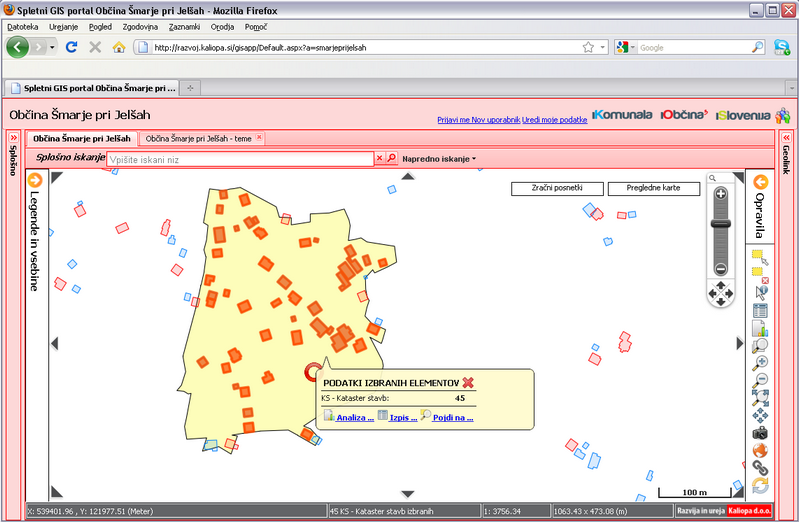Click the map zoom slider handle
799x522 pixels.
(x=720, y=225)
